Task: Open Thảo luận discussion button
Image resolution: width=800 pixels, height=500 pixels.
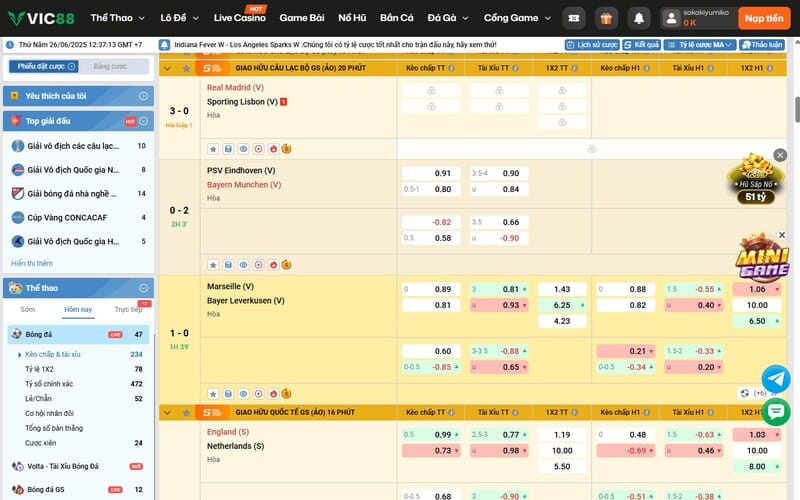Action: tap(762, 45)
